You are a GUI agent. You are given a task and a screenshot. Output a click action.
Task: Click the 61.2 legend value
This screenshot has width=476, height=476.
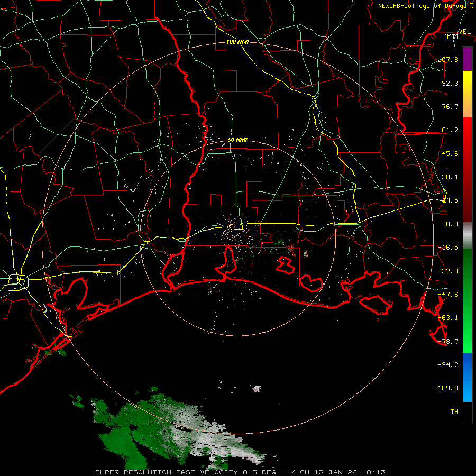[x=450, y=130]
